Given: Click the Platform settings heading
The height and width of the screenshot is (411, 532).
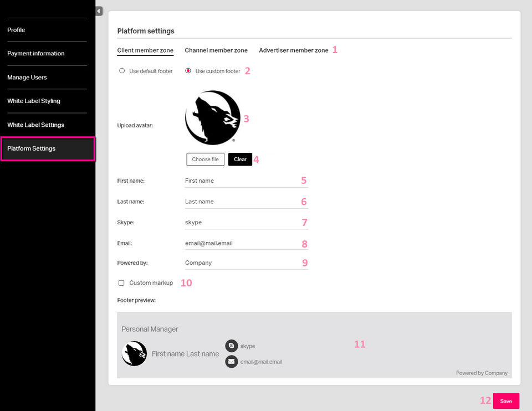Looking at the screenshot, I should click(146, 31).
